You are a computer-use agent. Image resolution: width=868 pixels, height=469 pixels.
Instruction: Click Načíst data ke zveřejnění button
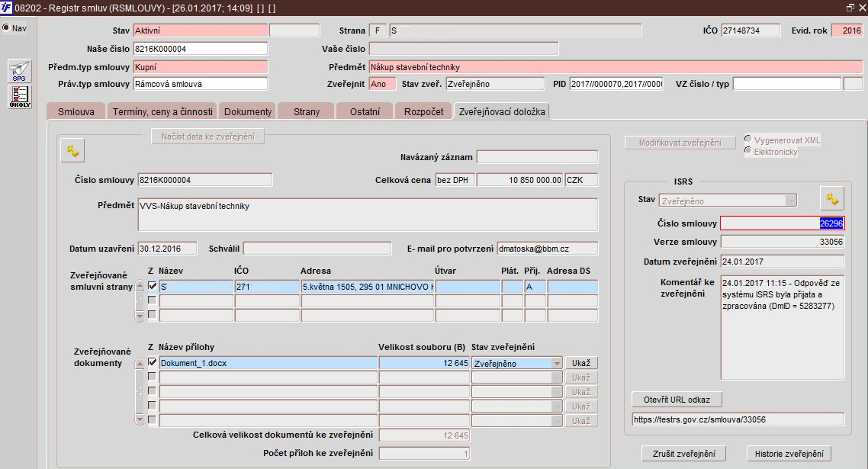point(207,137)
